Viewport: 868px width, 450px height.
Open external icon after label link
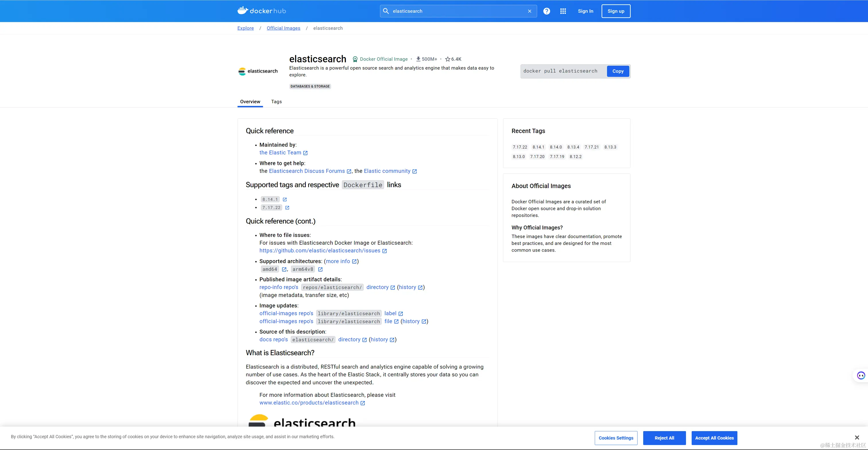pyautogui.click(x=401, y=314)
